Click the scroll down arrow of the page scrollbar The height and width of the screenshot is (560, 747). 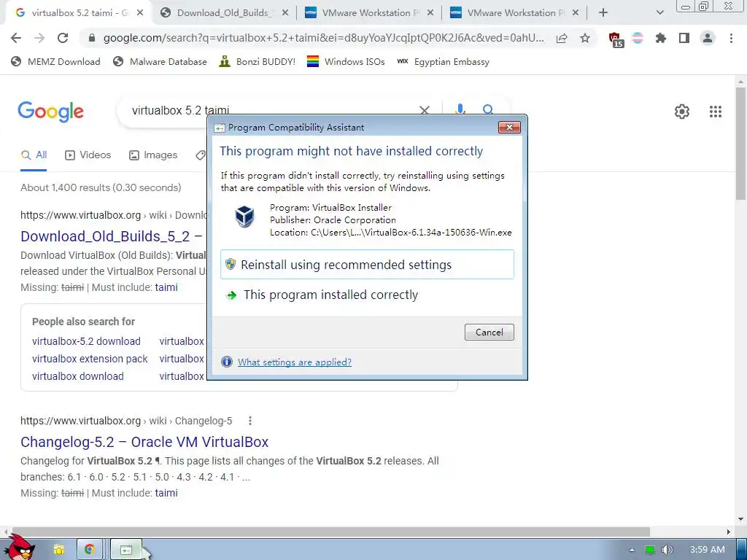pyautogui.click(x=740, y=519)
